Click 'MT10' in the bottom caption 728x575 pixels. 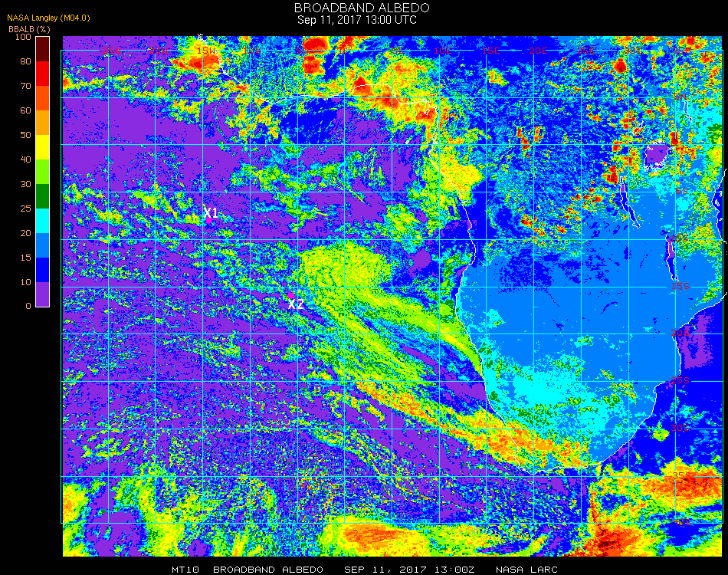(185, 570)
